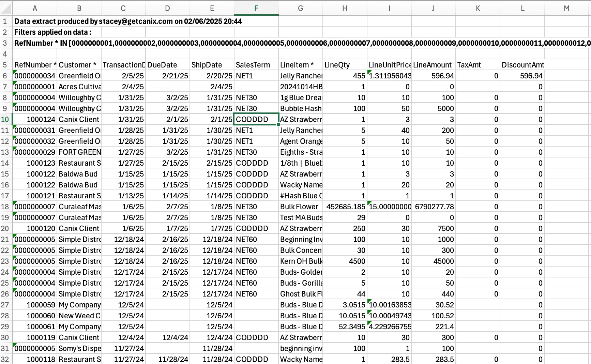
Task: Click the fill handle of selected cell F10
Action: [x=278, y=125]
